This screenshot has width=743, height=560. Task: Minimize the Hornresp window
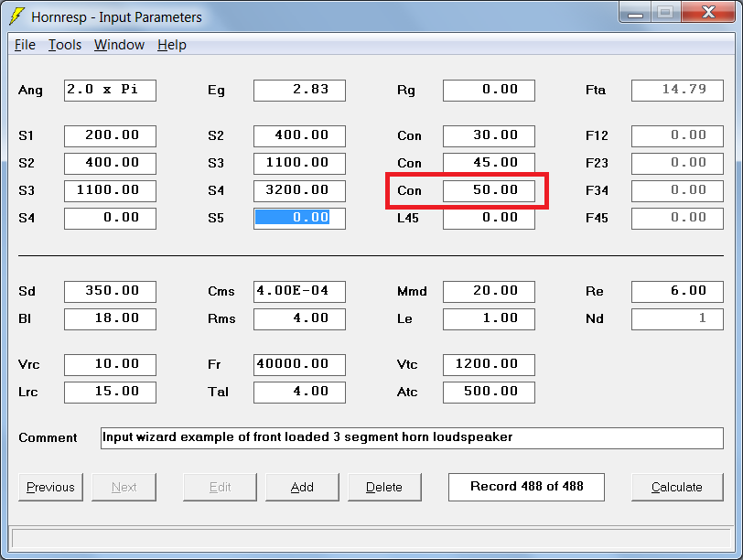(x=635, y=12)
